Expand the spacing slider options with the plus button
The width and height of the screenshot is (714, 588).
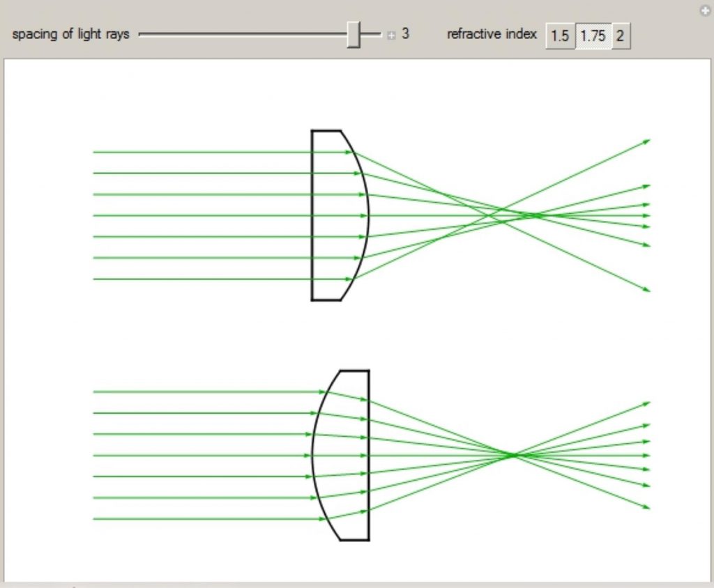(x=390, y=34)
